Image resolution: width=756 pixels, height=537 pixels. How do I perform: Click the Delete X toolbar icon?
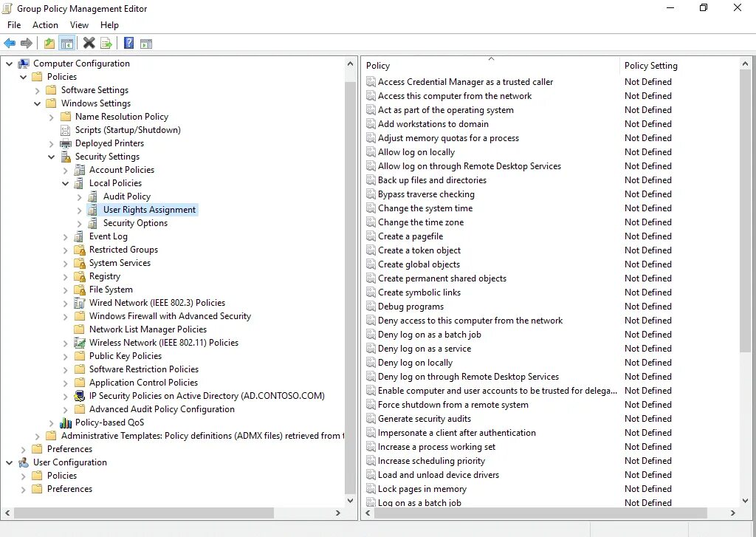coord(89,44)
